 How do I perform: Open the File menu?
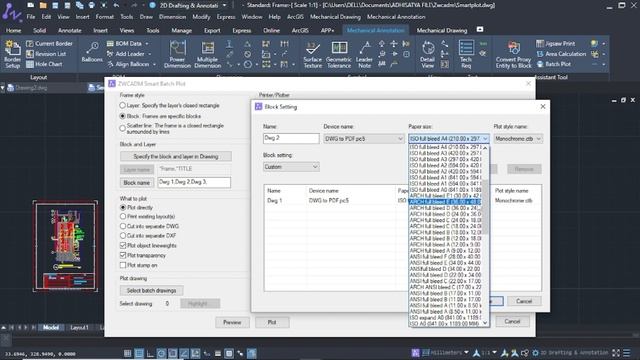pos(31,17)
